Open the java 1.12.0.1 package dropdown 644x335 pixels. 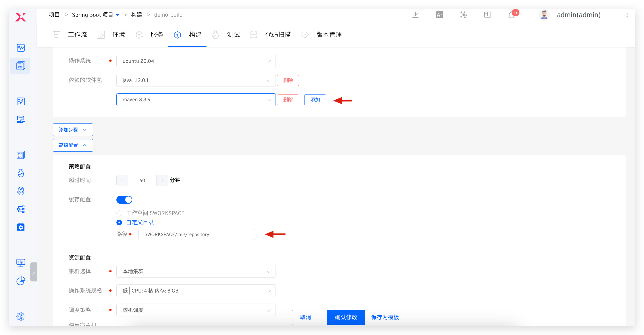196,80
